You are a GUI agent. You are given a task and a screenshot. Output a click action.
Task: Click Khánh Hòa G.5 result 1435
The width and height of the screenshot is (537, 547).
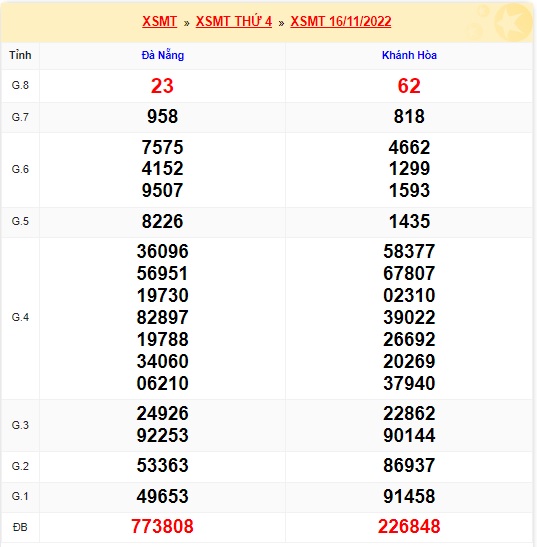click(x=409, y=222)
